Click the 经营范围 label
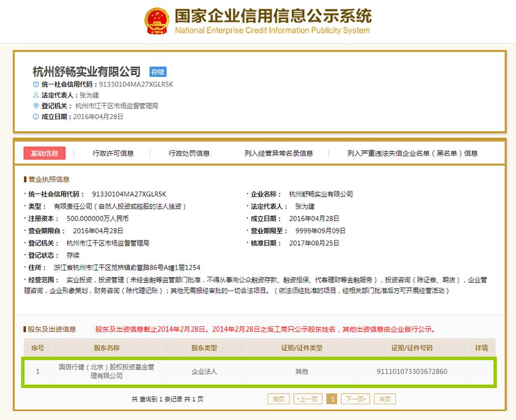 coord(43,280)
